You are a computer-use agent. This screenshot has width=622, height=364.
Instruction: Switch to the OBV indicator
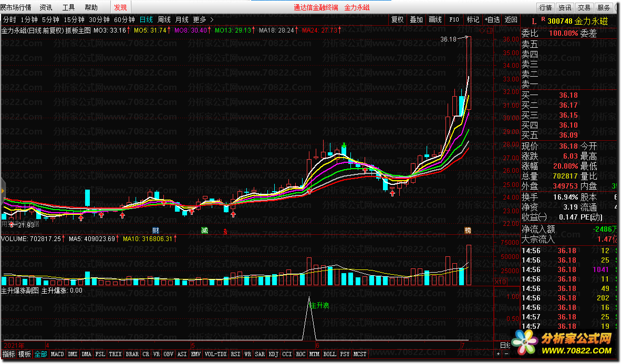point(168,354)
